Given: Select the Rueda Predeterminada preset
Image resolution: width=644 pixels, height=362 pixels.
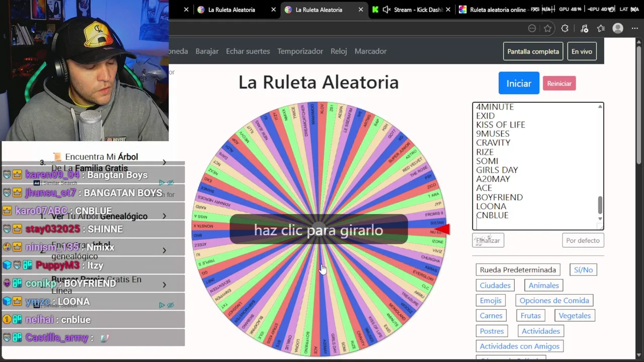Looking at the screenshot, I should point(518,270).
